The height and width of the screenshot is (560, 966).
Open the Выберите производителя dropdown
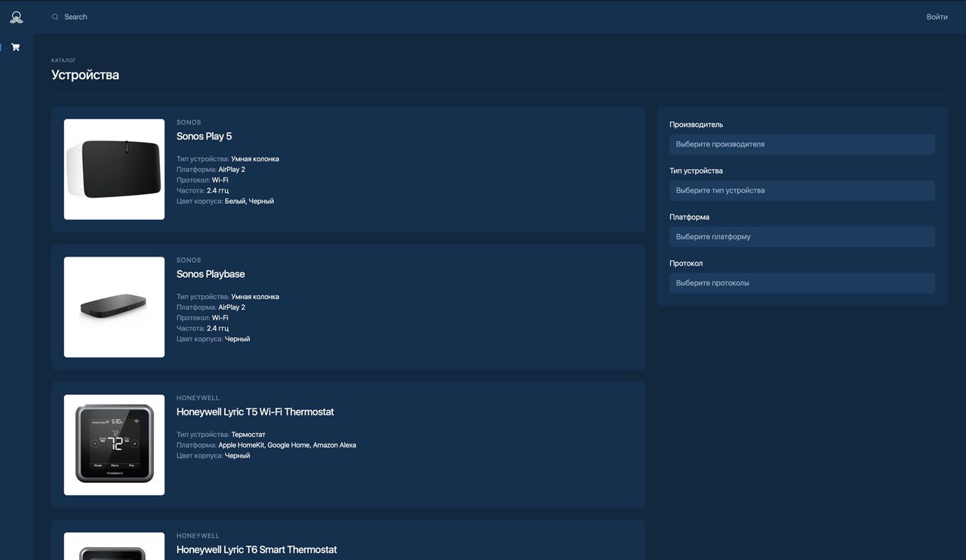click(801, 144)
